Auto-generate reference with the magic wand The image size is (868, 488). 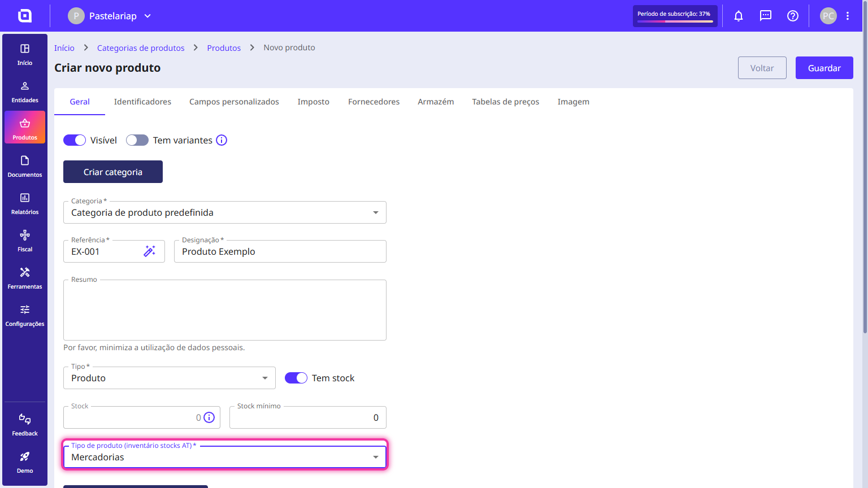coord(149,251)
